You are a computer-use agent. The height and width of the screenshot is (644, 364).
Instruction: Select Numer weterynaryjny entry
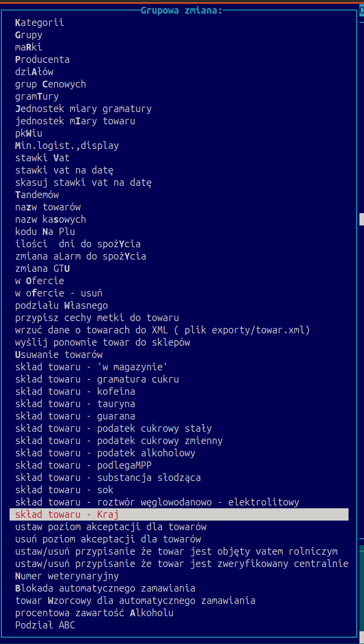67,576
